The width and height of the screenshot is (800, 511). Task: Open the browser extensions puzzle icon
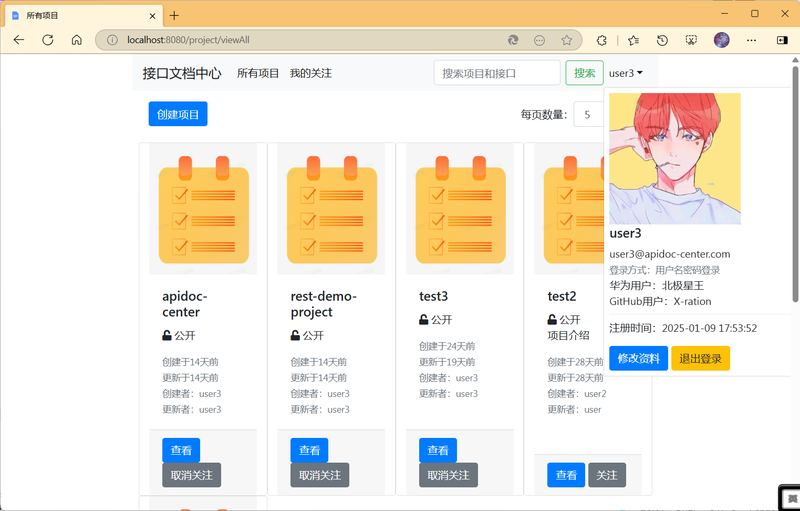click(x=602, y=40)
